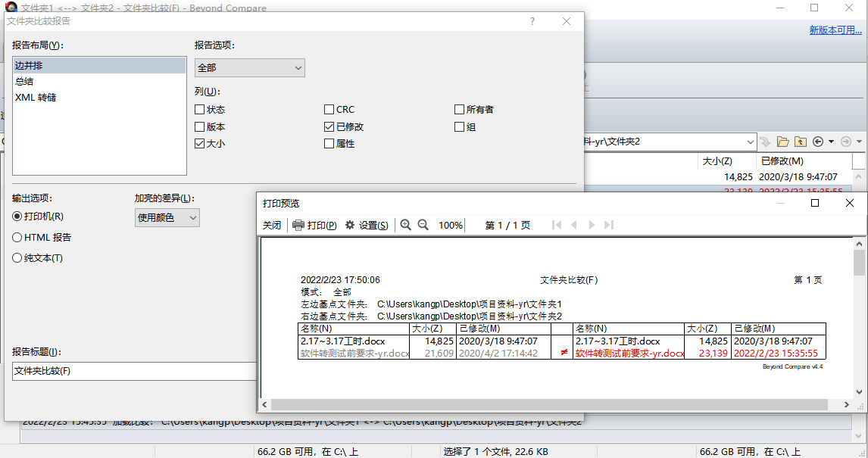Select the 纯文本(T) output option
Screen dimensions: 868x458
pos(17,257)
